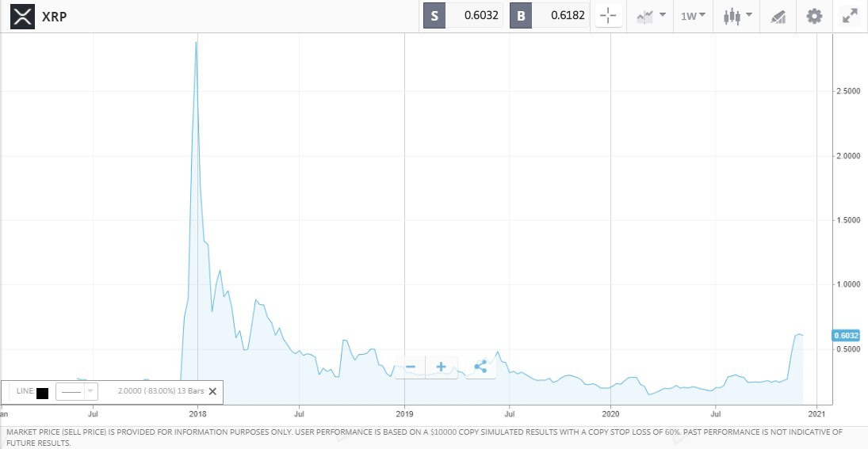Close the line drawing toolbar
868x449 pixels.
coord(212,391)
